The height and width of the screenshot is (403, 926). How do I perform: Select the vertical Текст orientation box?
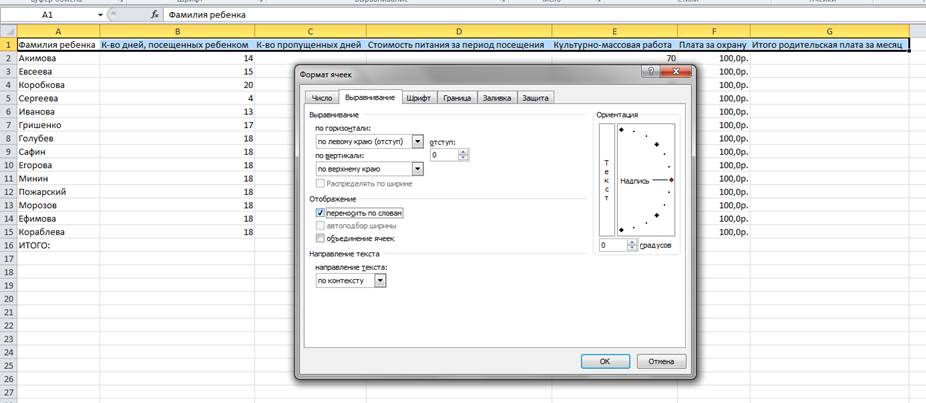click(x=607, y=180)
